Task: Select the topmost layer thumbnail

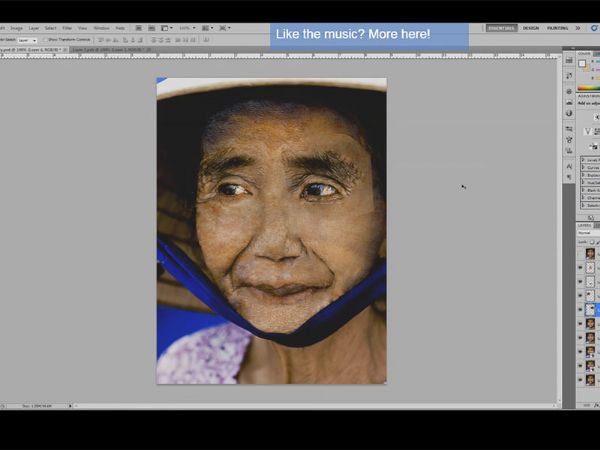Action: pos(590,253)
